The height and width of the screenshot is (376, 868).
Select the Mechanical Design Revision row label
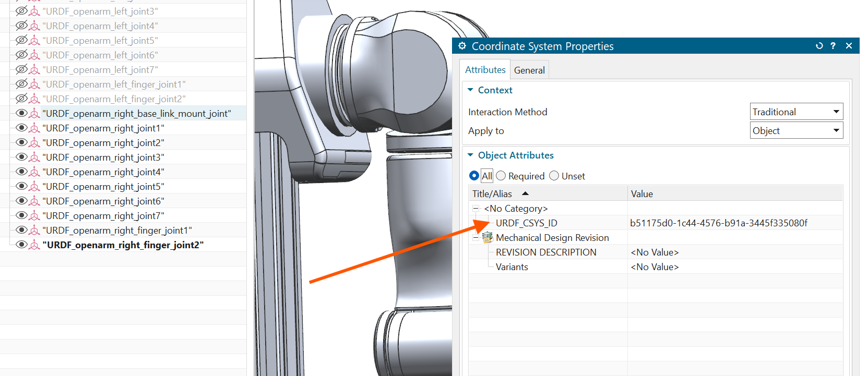point(552,238)
